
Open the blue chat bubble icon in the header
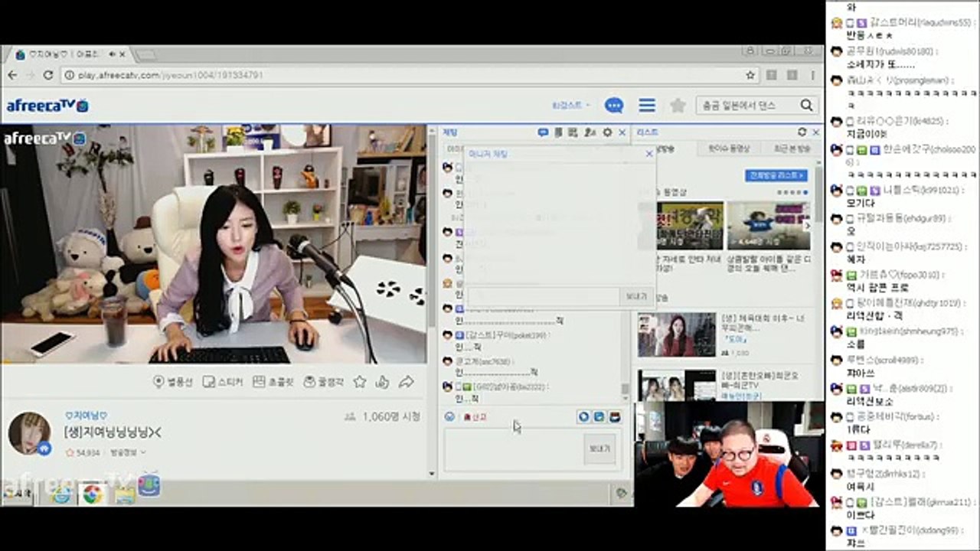[614, 106]
